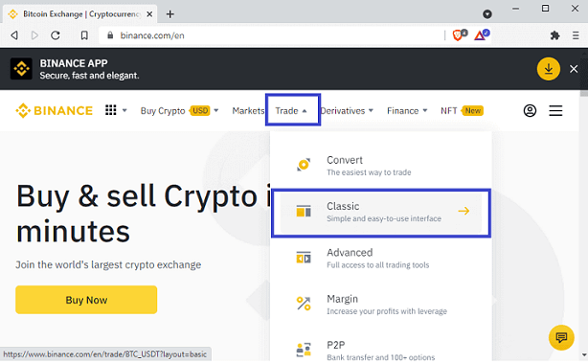Image resolution: width=588 pixels, height=364 pixels.
Task: Open the hamburger menu on Binance header
Action: (x=555, y=111)
